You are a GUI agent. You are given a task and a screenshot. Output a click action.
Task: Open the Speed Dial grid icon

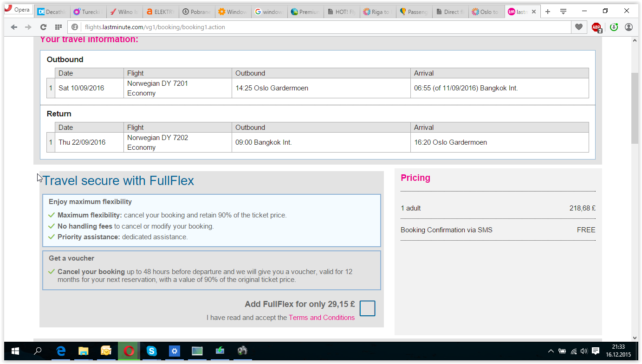[x=58, y=27]
